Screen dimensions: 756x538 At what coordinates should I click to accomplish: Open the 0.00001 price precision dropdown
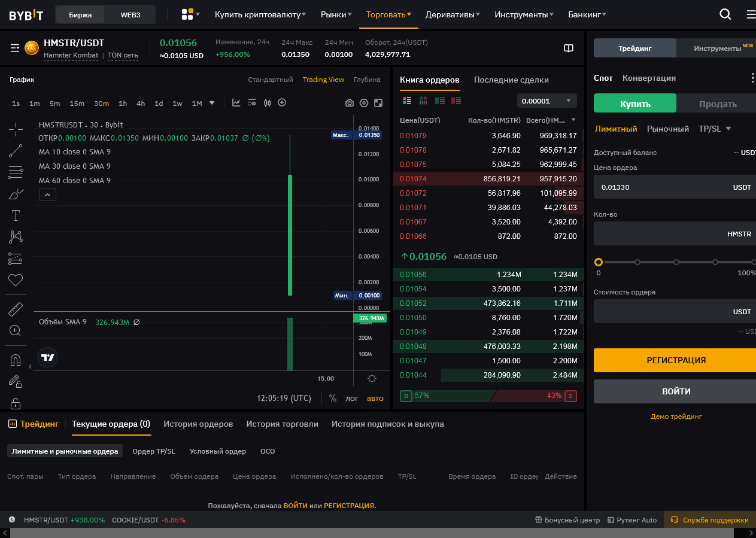(546, 101)
